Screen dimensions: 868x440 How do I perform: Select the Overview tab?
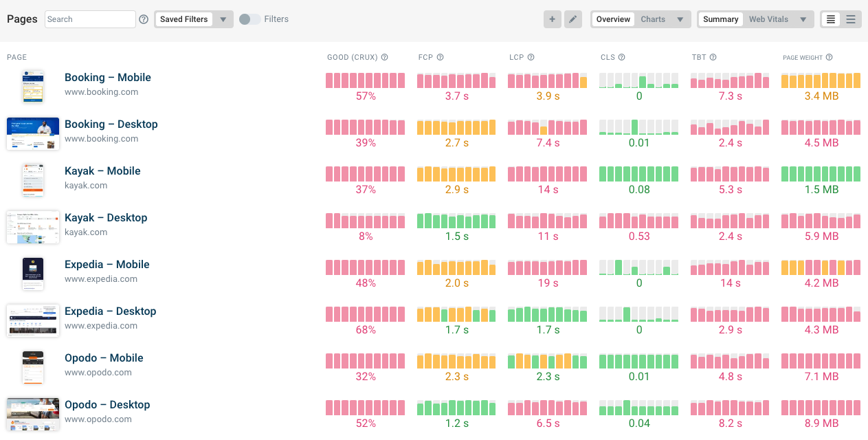613,19
